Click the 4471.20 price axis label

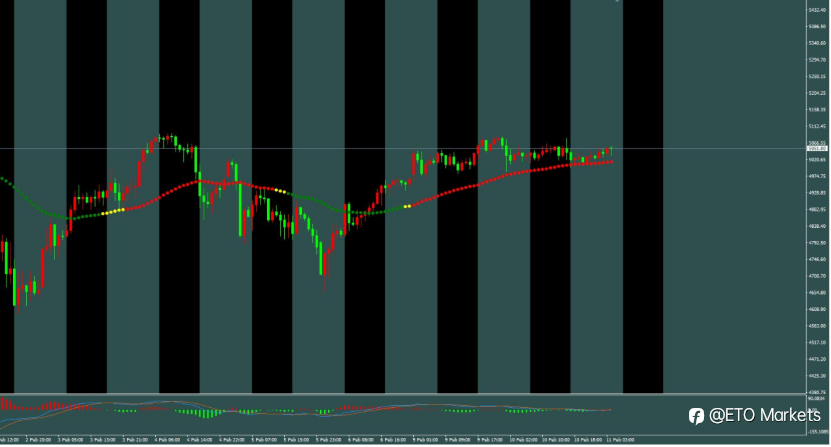click(x=818, y=360)
